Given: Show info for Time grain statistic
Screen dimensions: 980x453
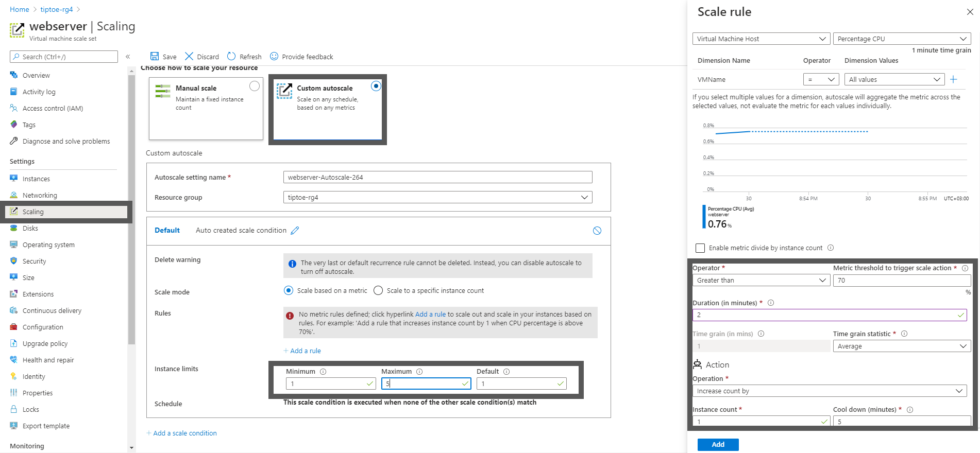Looking at the screenshot, I should pos(904,334).
